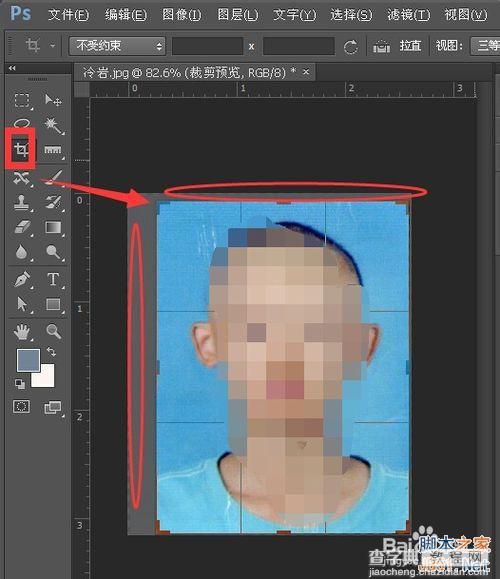Select the Zoom tool

click(x=54, y=331)
